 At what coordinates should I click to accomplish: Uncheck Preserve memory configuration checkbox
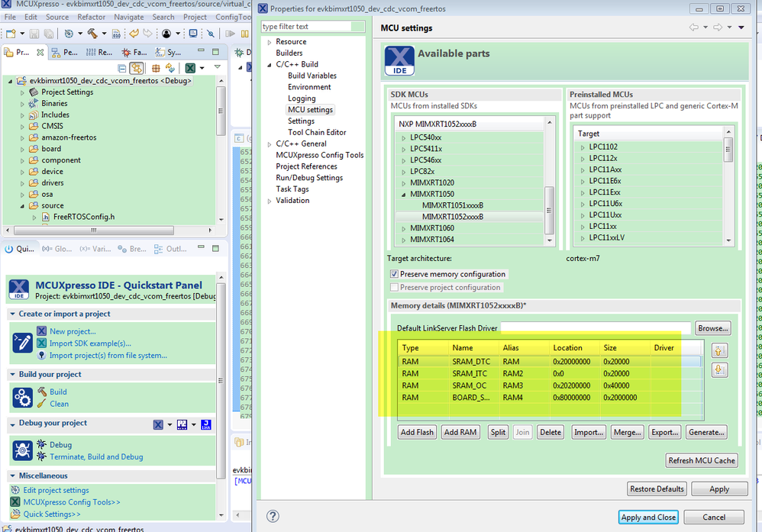pyautogui.click(x=395, y=274)
